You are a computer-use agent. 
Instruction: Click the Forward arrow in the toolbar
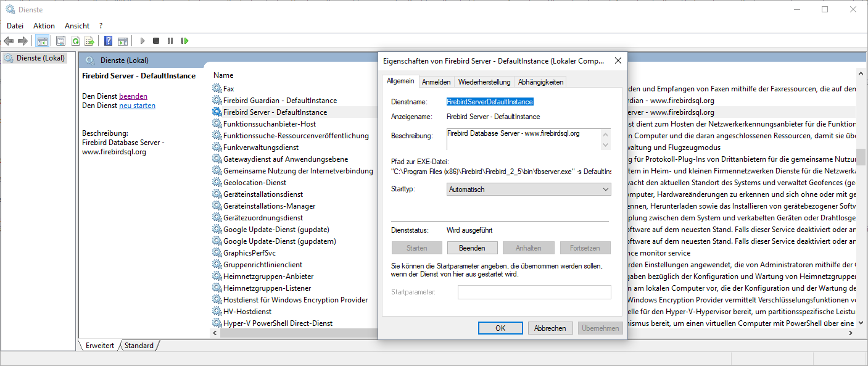click(x=23, y=41)
